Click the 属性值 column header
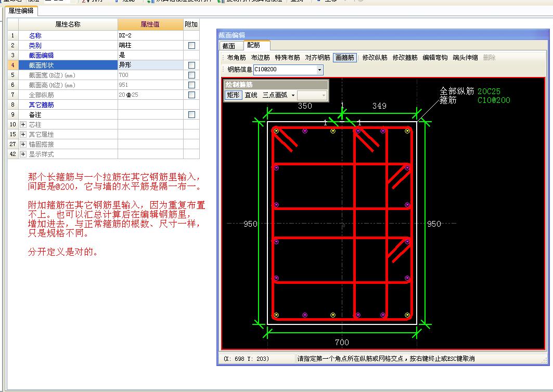Screen dimensions: 553x392 click(150, 24)
